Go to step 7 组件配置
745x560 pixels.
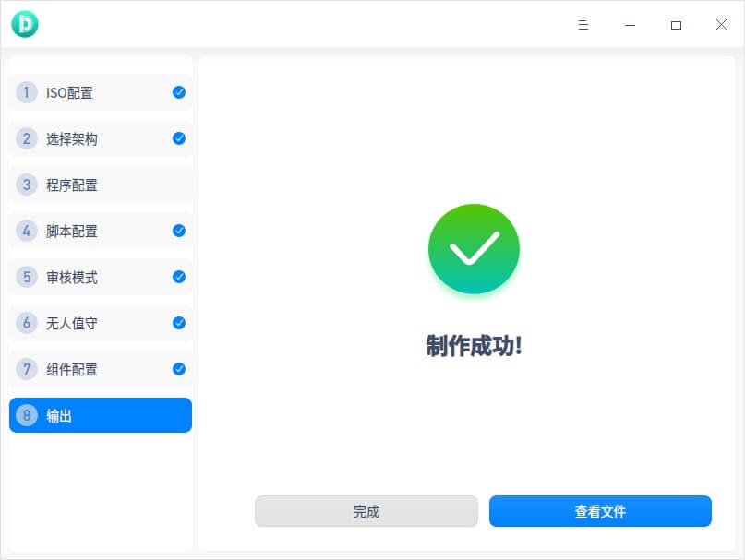click(101, 369)
